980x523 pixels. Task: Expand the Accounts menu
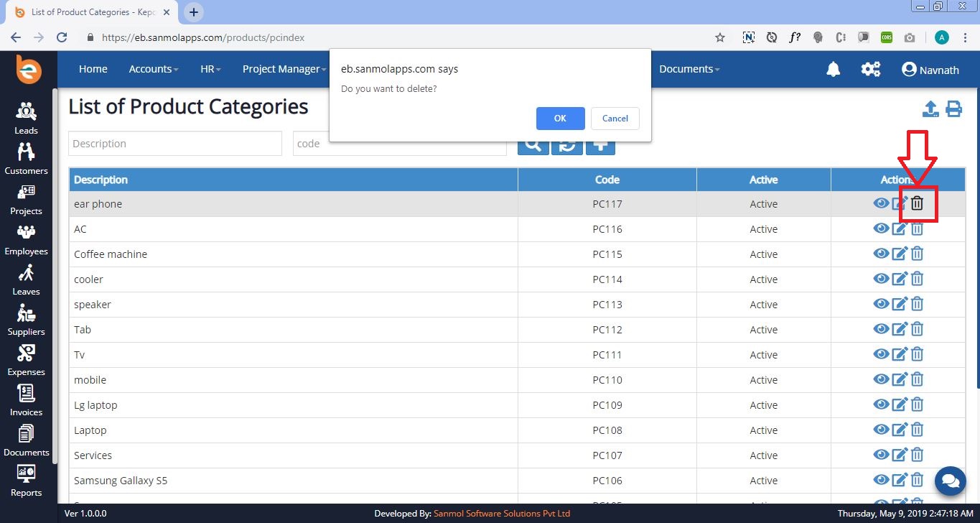tap(154, 69)
